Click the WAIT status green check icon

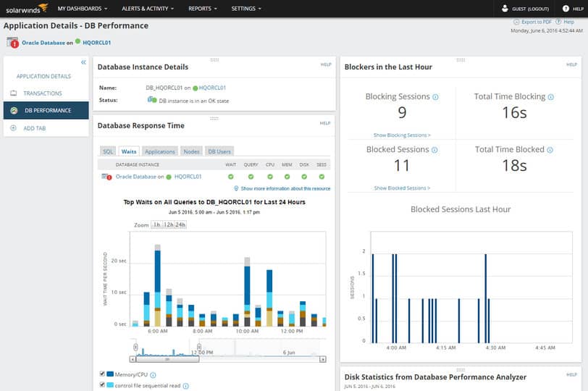pos(230,177)
